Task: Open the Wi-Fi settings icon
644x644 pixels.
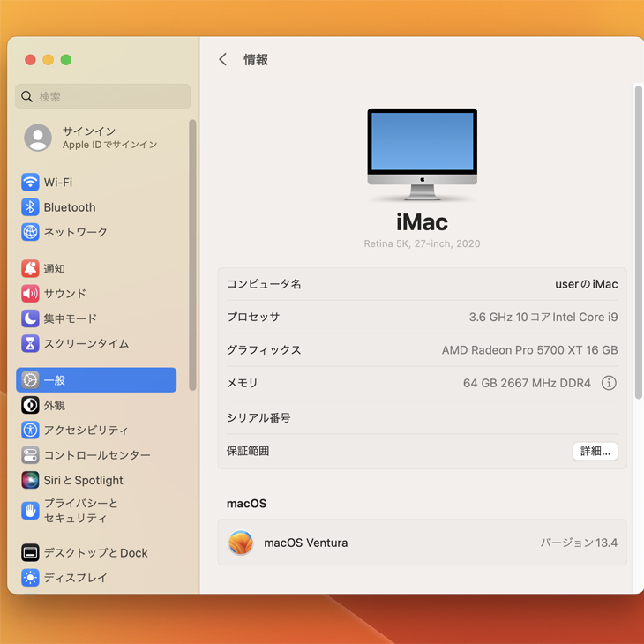Action: pyautogui.click(x=30, y=183)
